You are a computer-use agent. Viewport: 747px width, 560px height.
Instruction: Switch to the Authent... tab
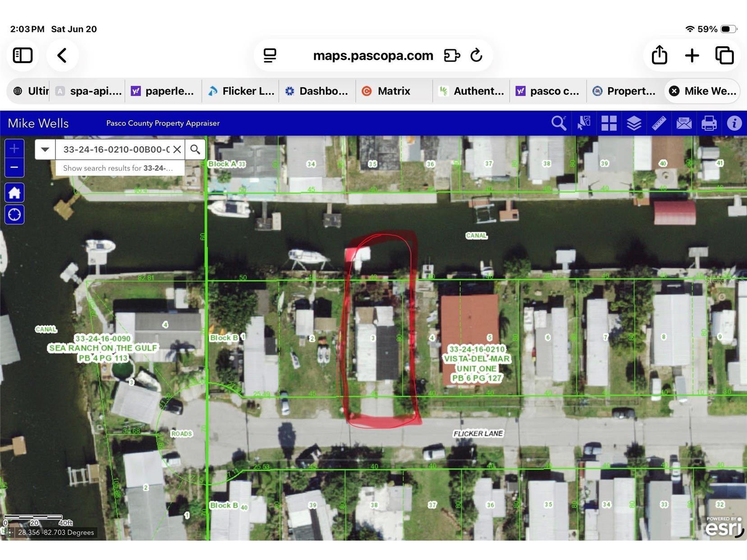point(471,91)
